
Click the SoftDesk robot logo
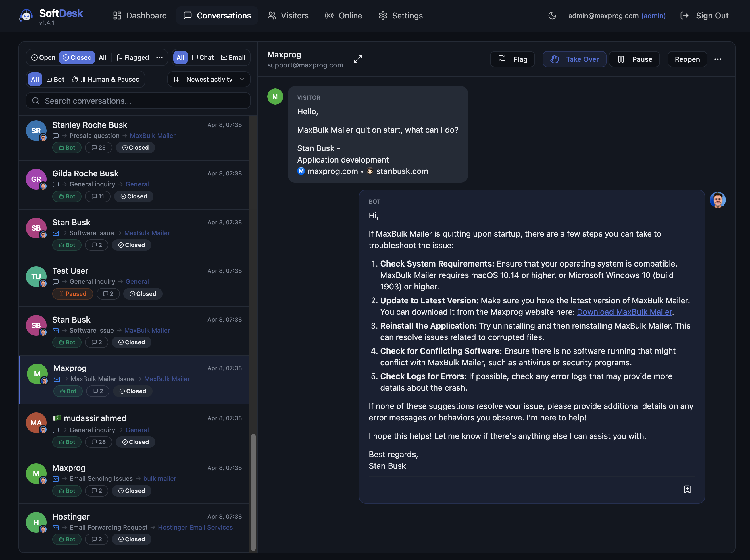(x=26, y=15)
